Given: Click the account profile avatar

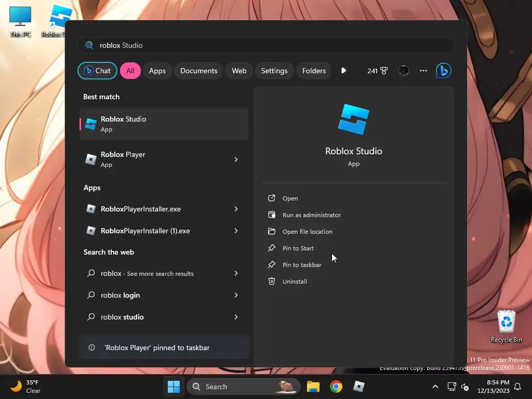Looking at the screenshot, I should click(x=403, y=71).
